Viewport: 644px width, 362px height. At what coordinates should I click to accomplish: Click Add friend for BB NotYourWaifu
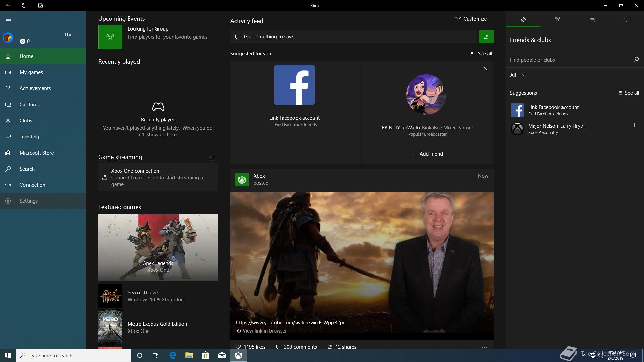pyautogui.click(x=427, y=154)
